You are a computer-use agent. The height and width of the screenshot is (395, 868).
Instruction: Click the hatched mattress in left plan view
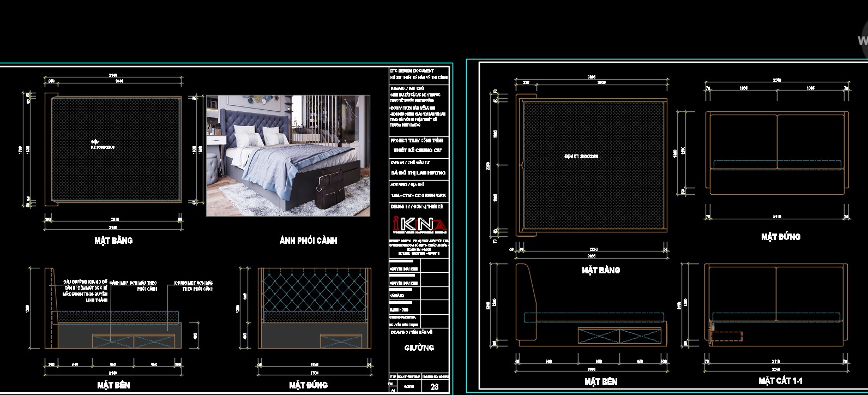(115, 149)
